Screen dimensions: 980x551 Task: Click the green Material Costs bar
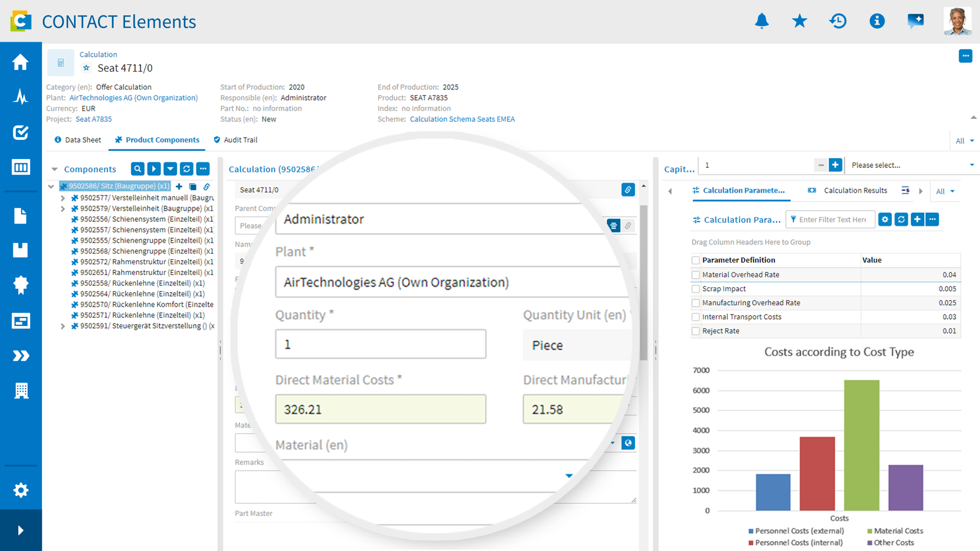[862, 445]
